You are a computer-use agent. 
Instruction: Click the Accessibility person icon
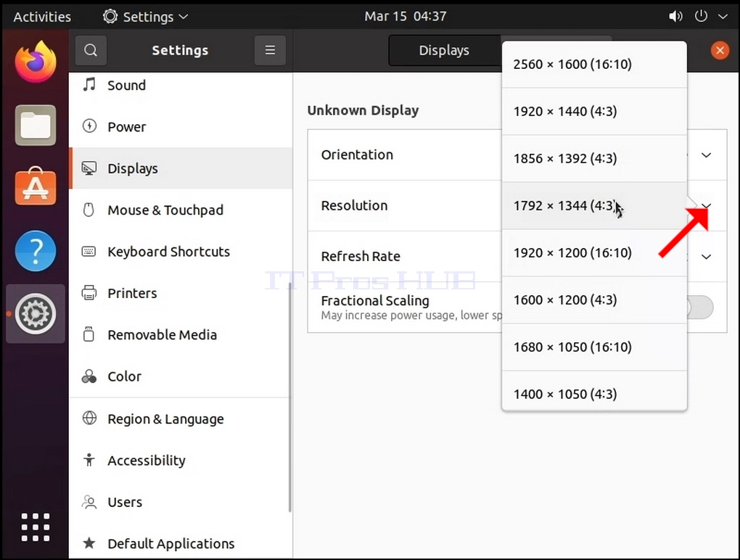coord(89,459)
